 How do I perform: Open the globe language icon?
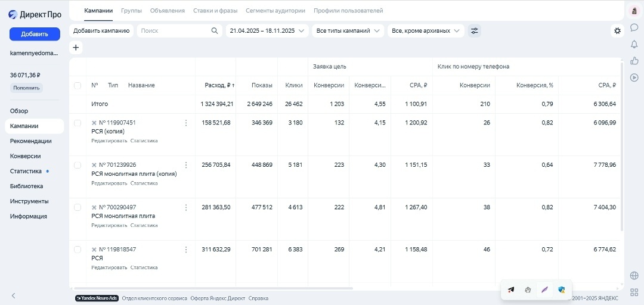634,275
